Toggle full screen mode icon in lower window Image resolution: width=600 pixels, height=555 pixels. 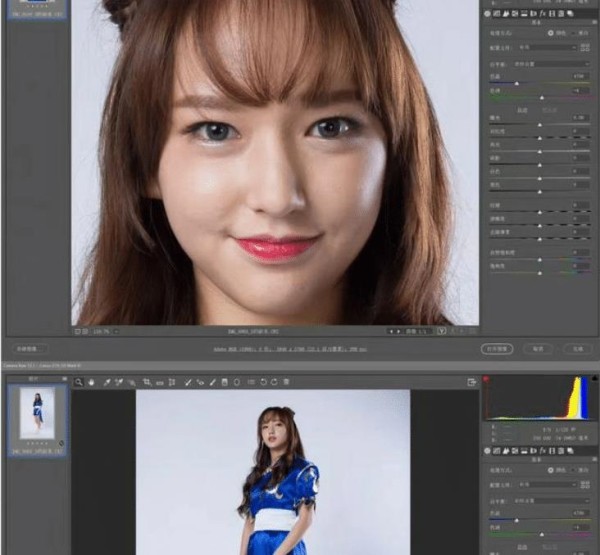tap(471, 382)
